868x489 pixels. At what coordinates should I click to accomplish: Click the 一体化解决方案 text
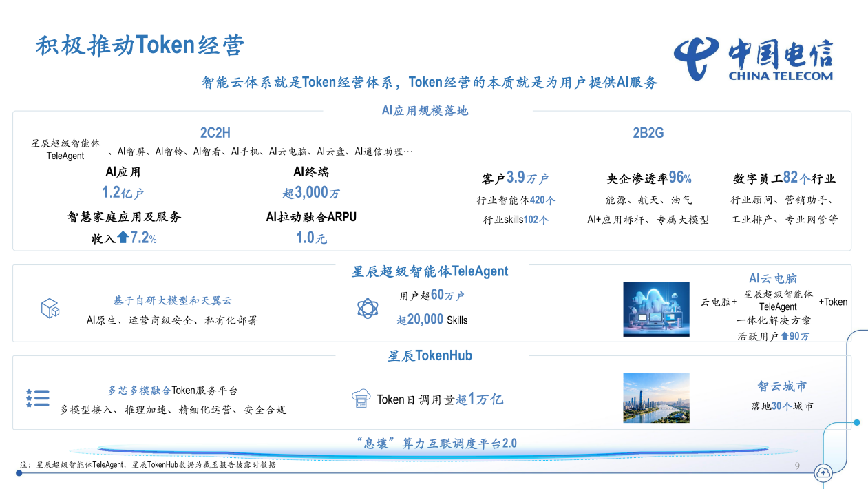coord(774,321)
